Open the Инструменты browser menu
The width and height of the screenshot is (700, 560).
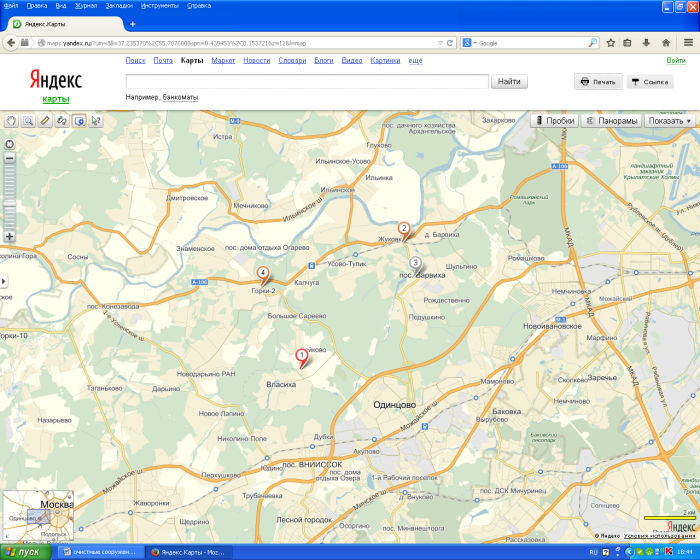click(160, 5)
